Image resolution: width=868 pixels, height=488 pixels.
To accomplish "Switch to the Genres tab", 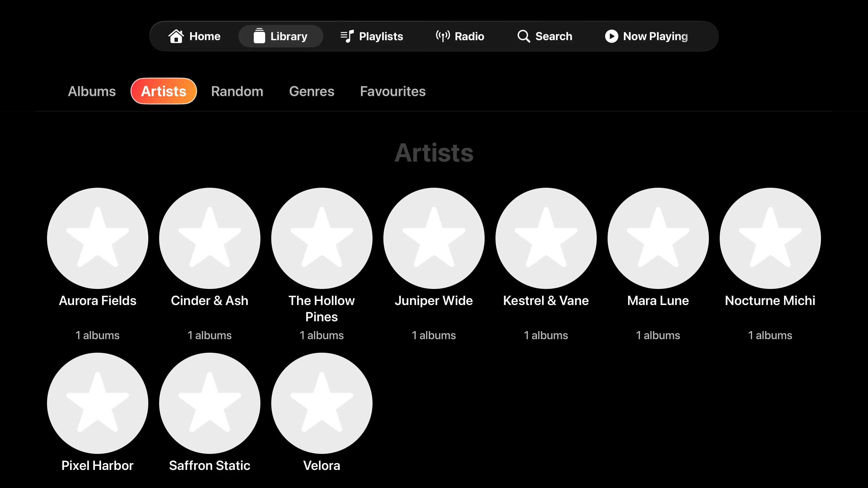I will pyautogui.click(x=312, y=91).
